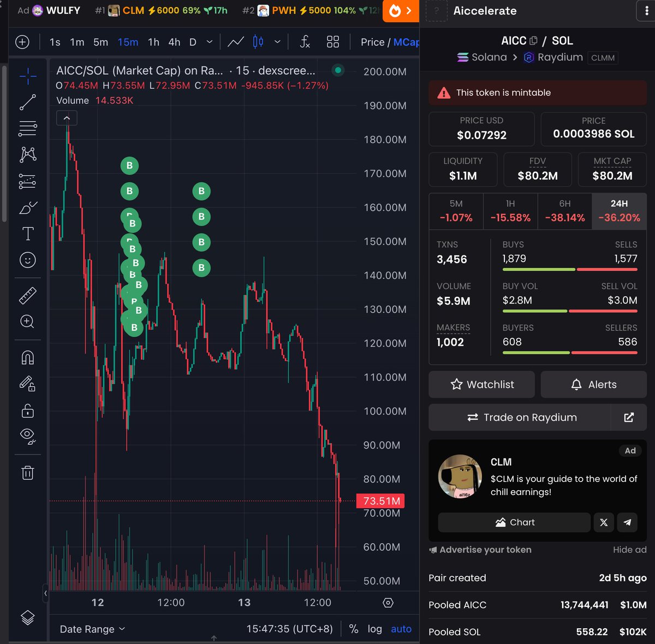Open chart settings gear icon
The width and height of the screenshot is (655, 644).
pyautogui.click(x=388, y=603)
